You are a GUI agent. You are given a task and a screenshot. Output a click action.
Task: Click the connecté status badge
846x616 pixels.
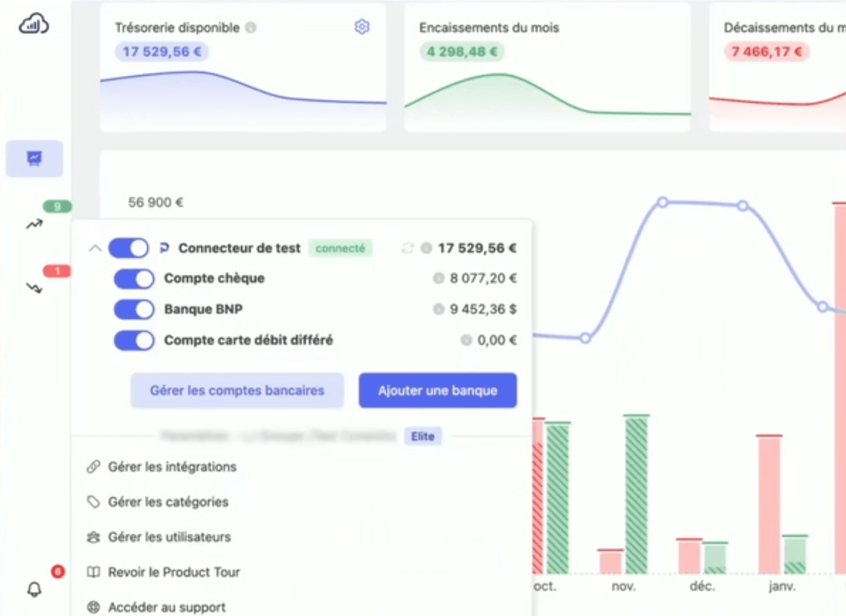[340, 248]
